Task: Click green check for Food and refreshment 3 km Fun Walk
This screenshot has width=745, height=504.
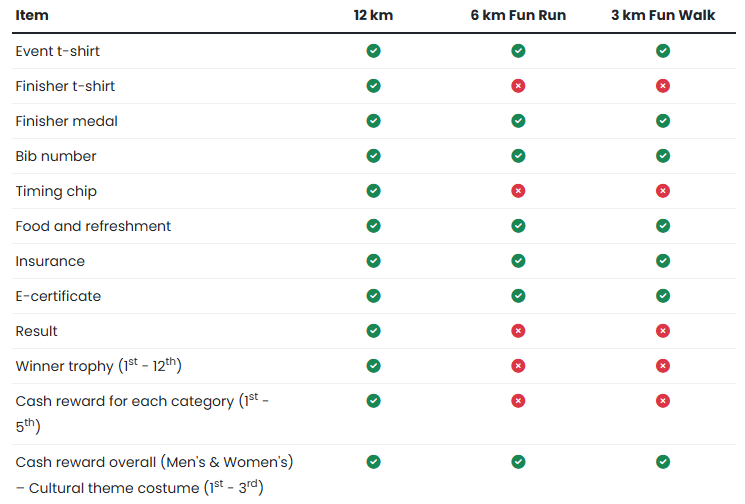Action: click(663, 226)
